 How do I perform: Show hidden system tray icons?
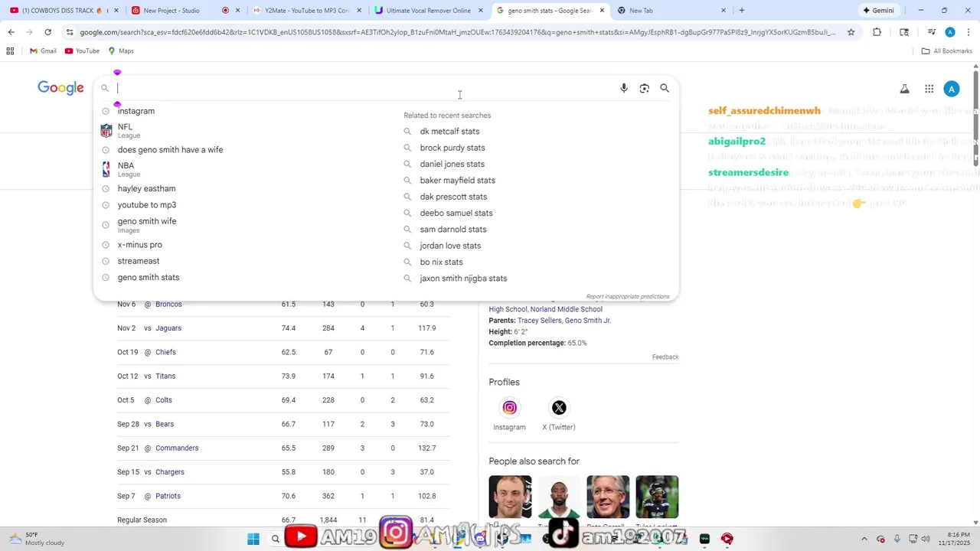pos(864,540)
